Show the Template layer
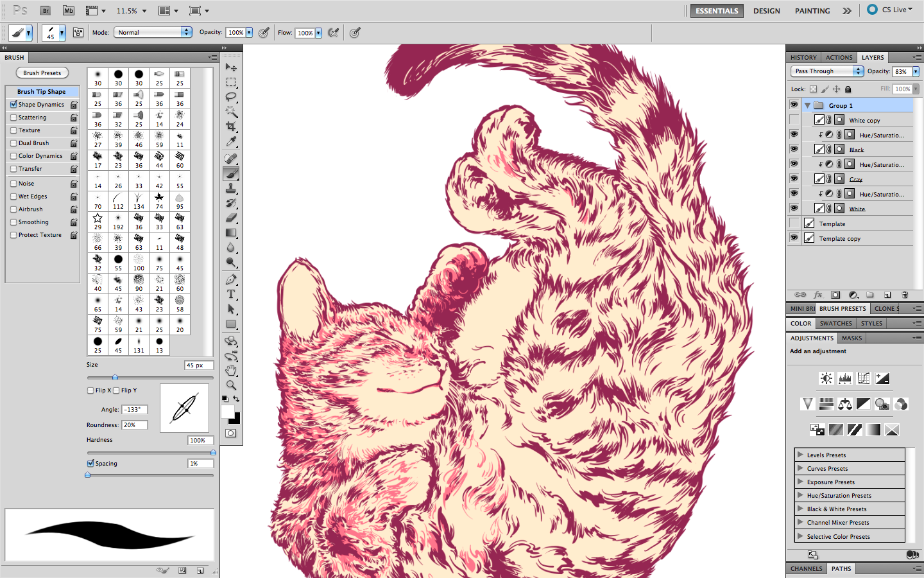The image size is (924, 578). coord(794,223)
